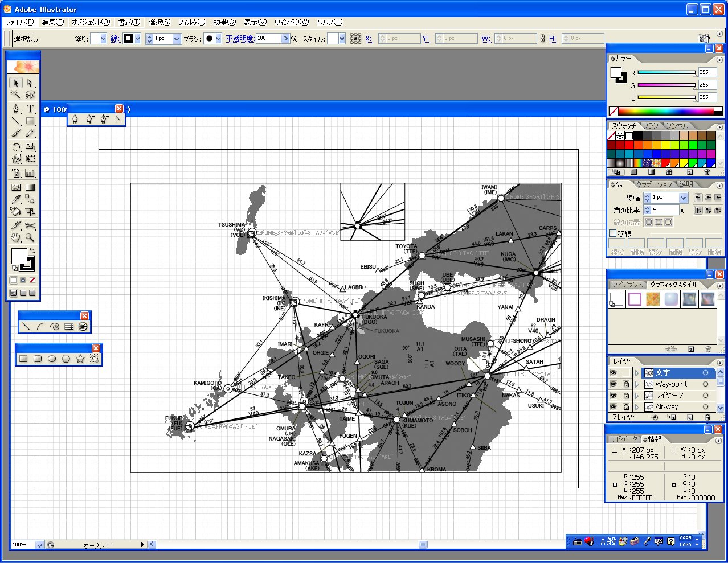This screenshot has width=728, height=563.
Task: Pick the Eyedropper tool
Action: (16, 199)
